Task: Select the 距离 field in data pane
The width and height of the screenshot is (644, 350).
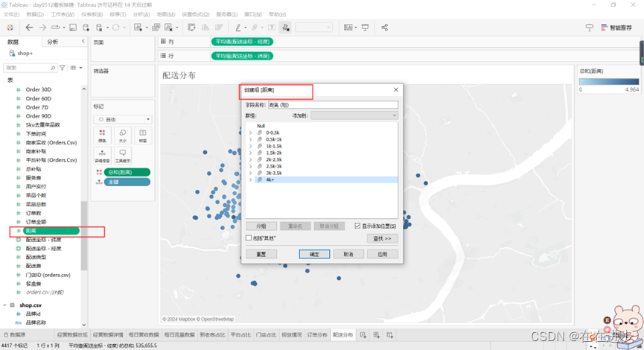Action: (51, 231)
